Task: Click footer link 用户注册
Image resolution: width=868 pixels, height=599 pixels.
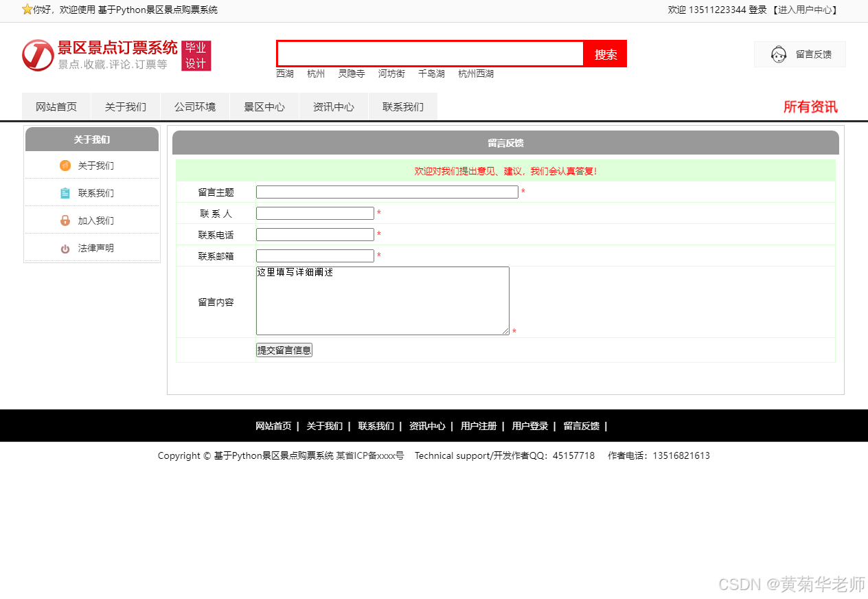Action: pyautogui.click(x=479, y=426)
